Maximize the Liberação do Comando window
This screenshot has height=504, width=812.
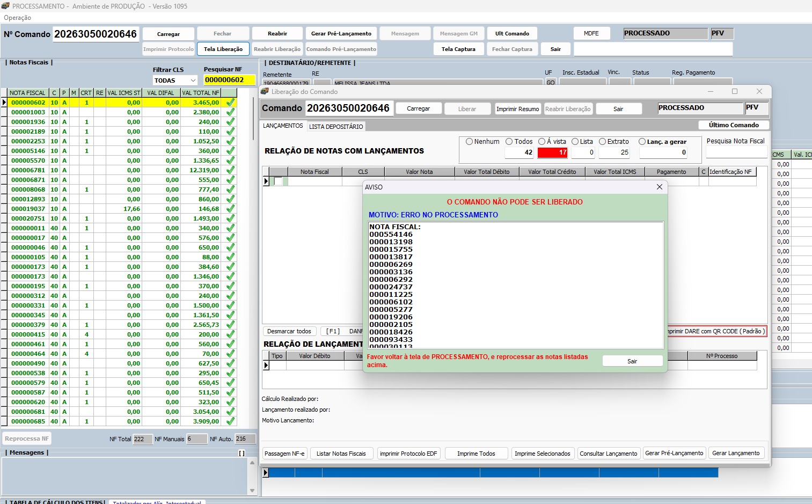click(x=735, y=91)
